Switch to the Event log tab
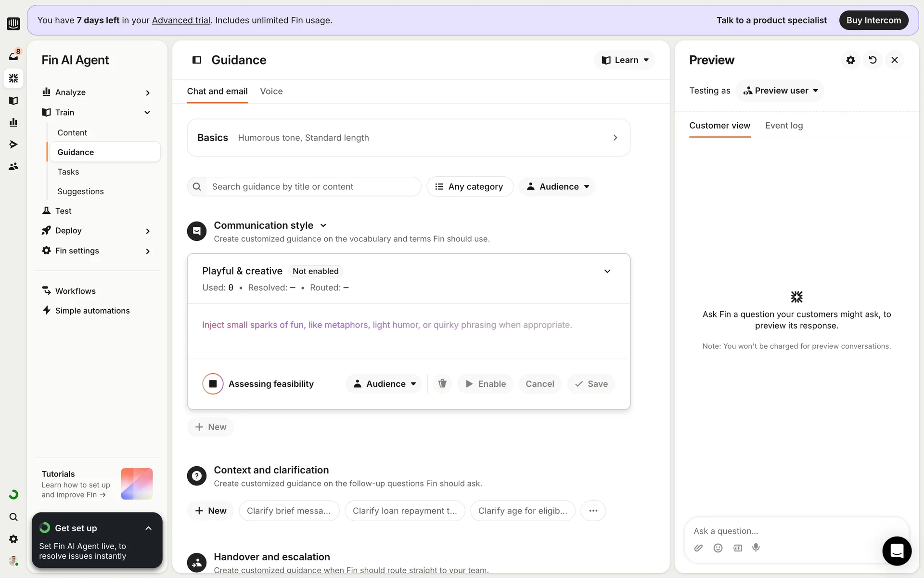Image resolution: width=924 pixels, height=578 pixels. pos(783,126)
